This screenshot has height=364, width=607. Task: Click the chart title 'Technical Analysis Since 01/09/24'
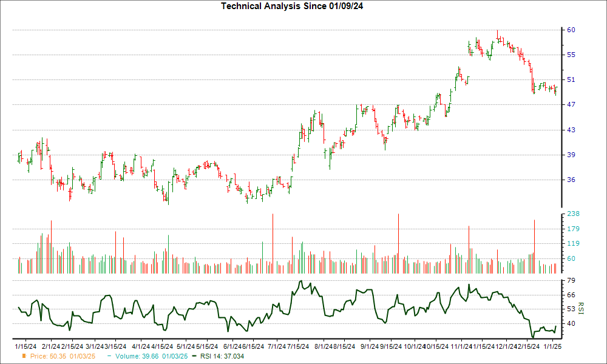(x=292, y=6)
